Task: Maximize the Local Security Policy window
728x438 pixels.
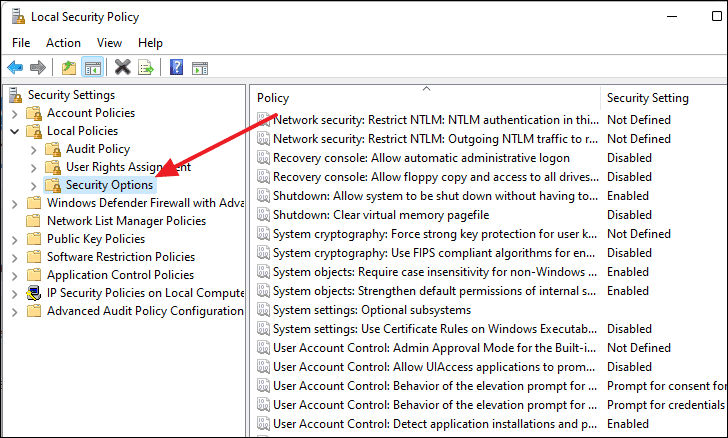Action: (x=717, y=16)
